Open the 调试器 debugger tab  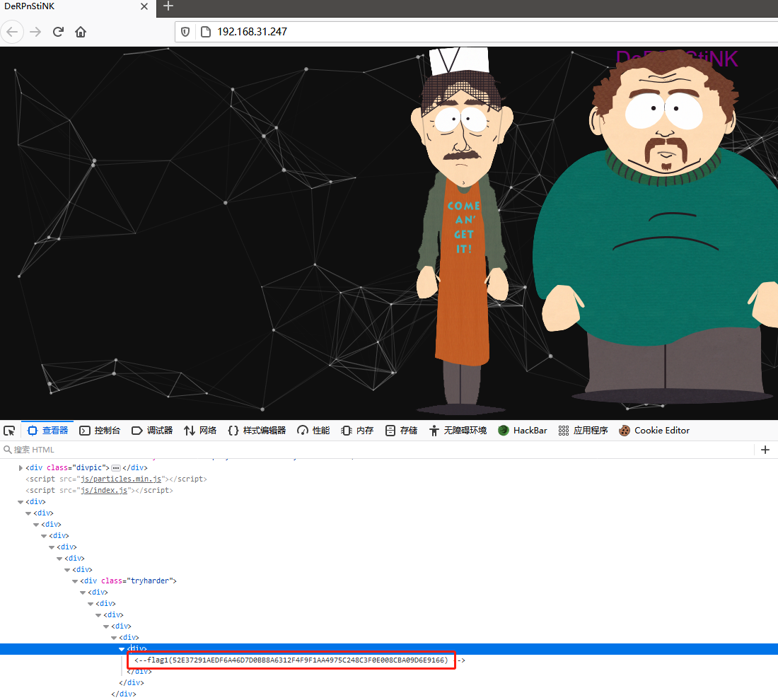coord(152,431)
